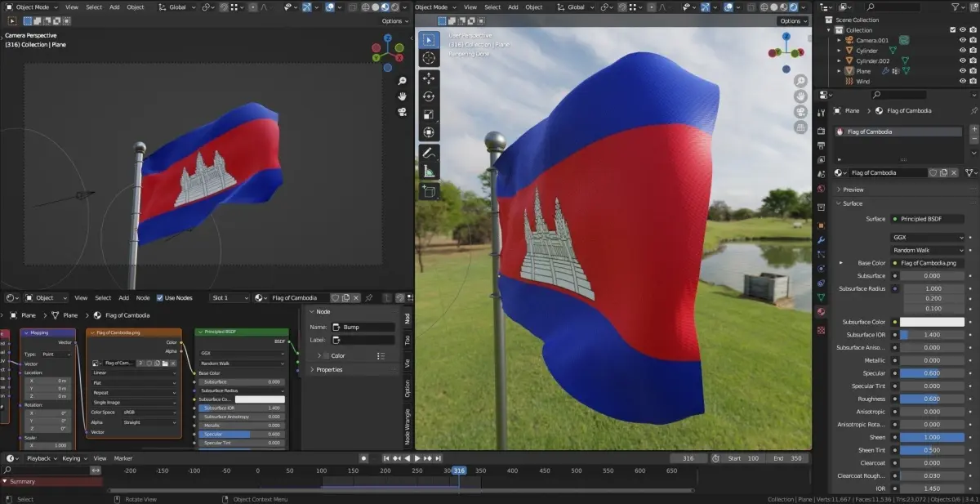Screen dimensions: 980x504
Task: Hide Camera.001 in viewport via eye icon
Action: point(962,40)
